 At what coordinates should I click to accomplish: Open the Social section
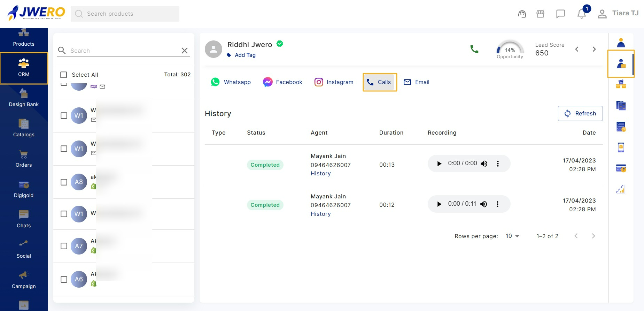point(24,250)
